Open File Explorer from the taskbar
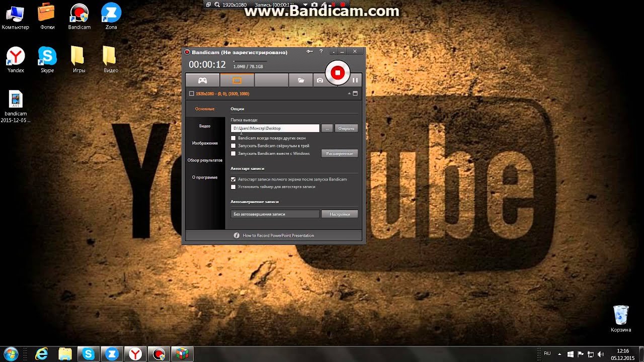The image size is (644, 362). (65, 354)
